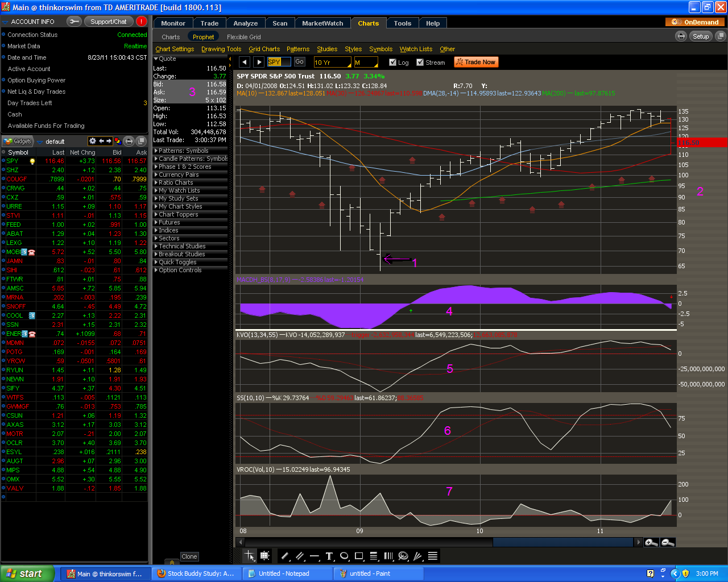Zoom out on the chart timeline
The image size is (728, 582).
point(668,542)
